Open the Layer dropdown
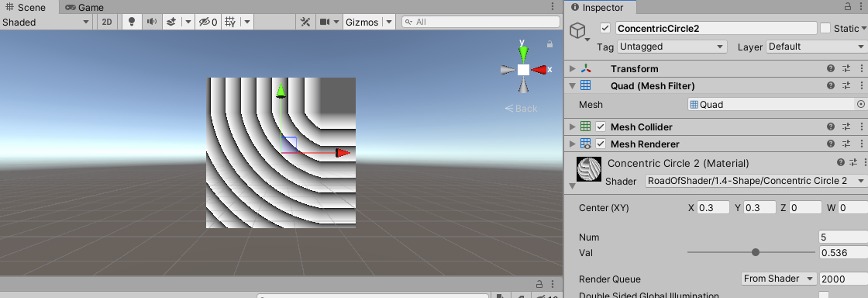Viewport: 868px width, 298px height. pos(817,47)
